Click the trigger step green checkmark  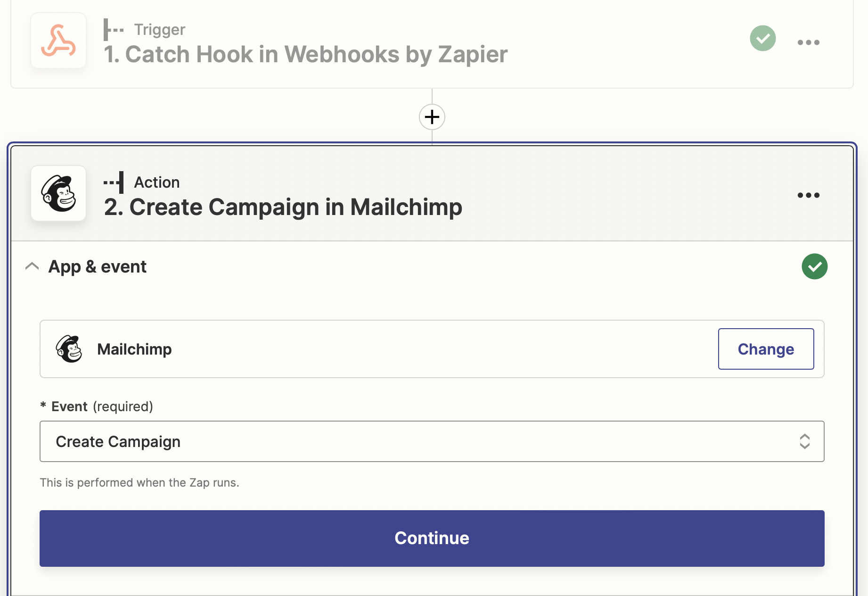(762, 38)
